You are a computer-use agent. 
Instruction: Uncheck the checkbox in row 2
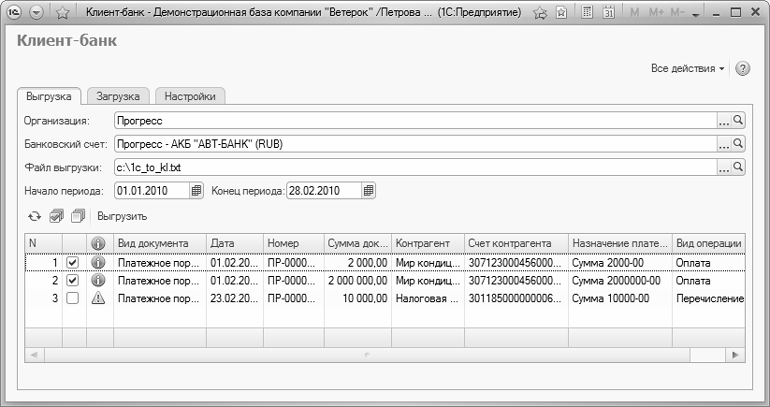coord(71,281)
